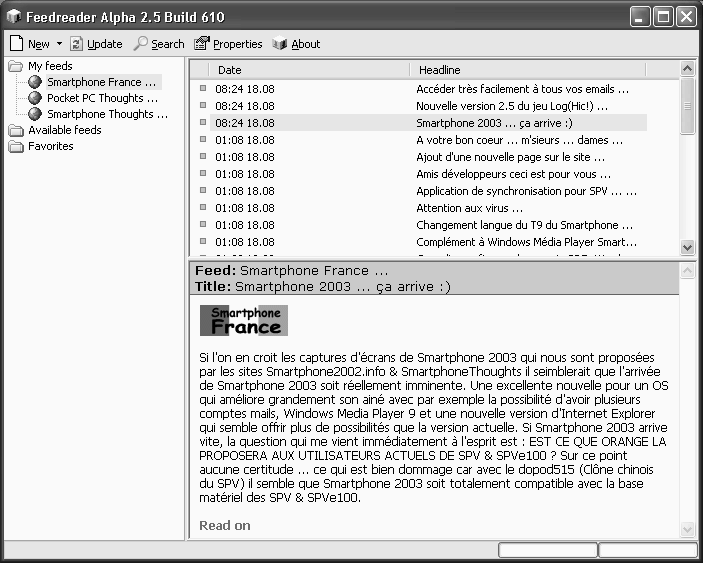The width and height of the screenshot is (703, 563).
Task: Click the marker beside 'Attention aux virus'
Action: 203,208
